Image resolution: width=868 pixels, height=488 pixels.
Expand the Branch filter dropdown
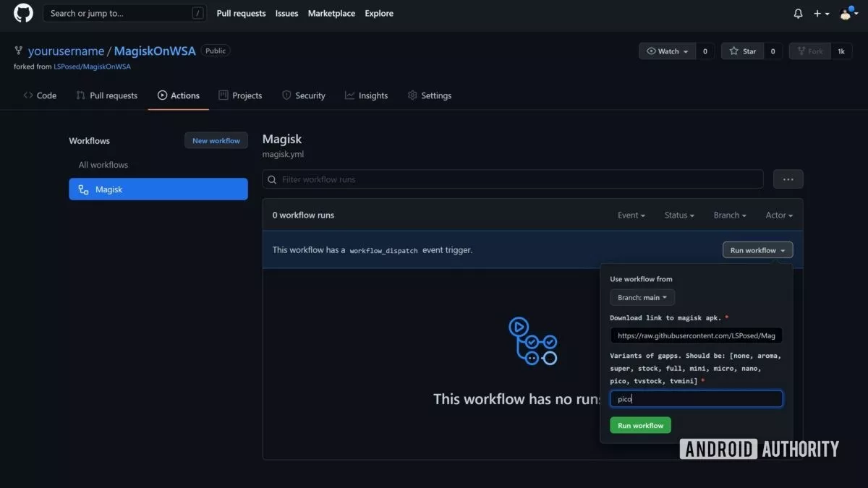729,215
